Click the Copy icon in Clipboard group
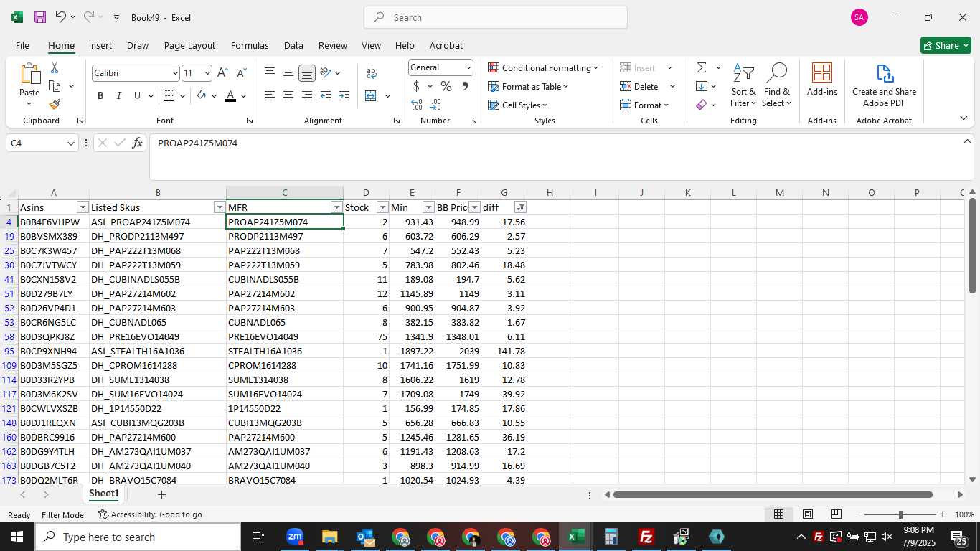This screenshot has width=980, height=551. [55, 86]
